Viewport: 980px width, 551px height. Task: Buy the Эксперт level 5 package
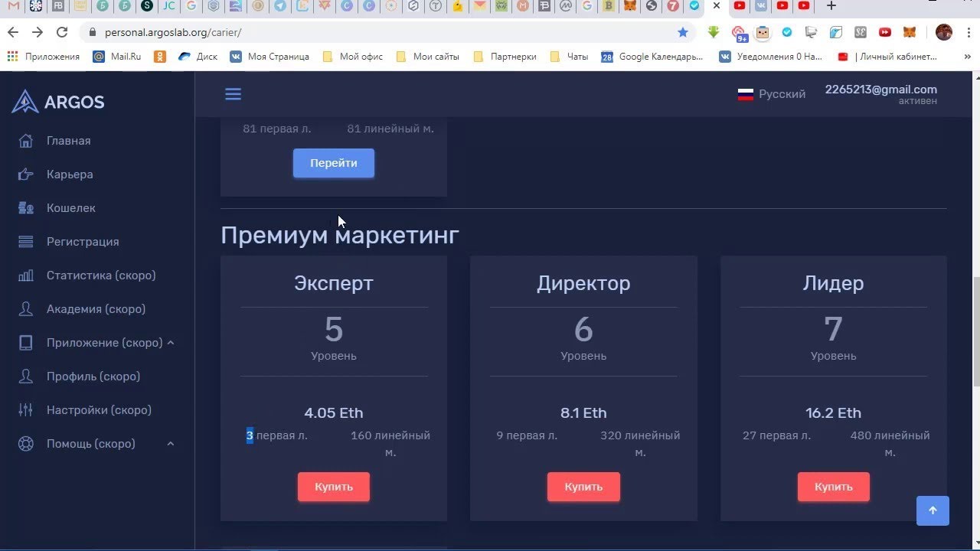pos(334,487)
